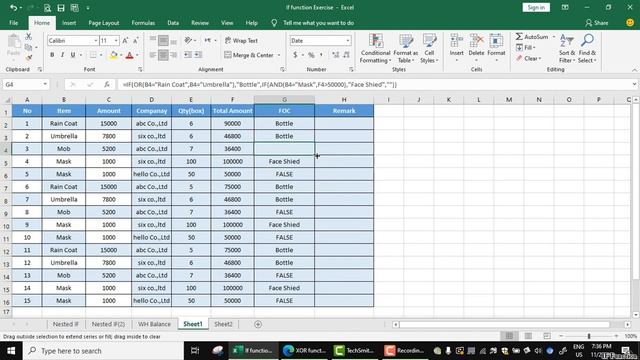This screenshot has width=640, height=360.
Task: Click the Share button
Action: tap(596, 23)
